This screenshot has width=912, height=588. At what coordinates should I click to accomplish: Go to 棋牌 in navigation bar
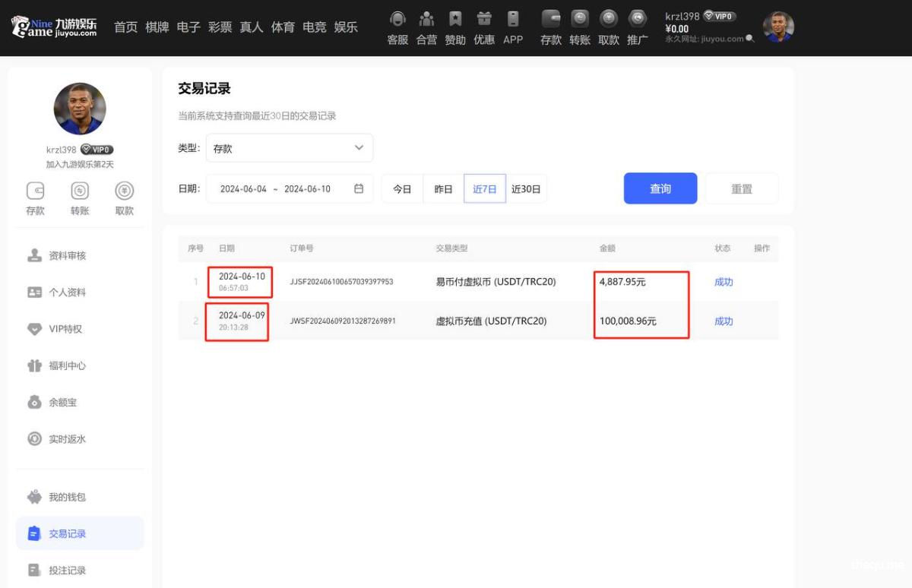pos(157,27)
